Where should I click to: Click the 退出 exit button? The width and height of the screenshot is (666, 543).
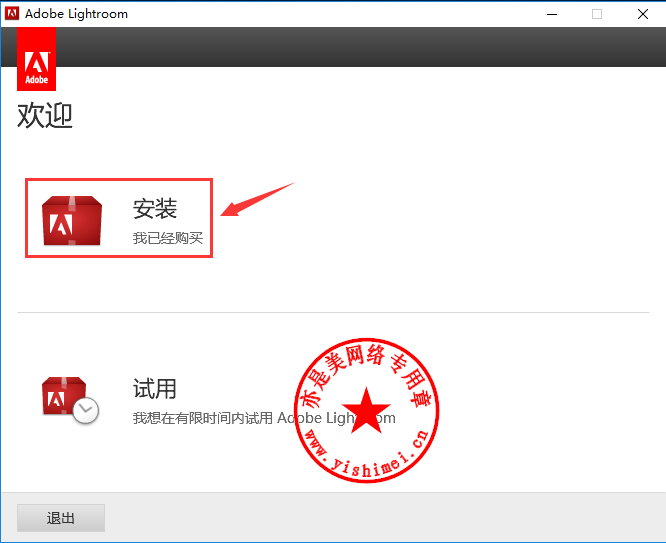tap(61, 518)
